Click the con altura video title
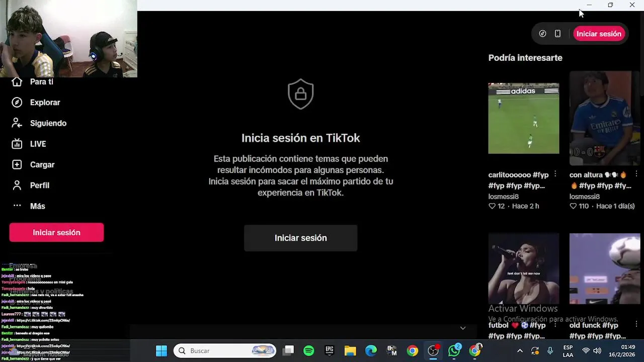This screenshot has height=362, width=644. pos(600,180)
